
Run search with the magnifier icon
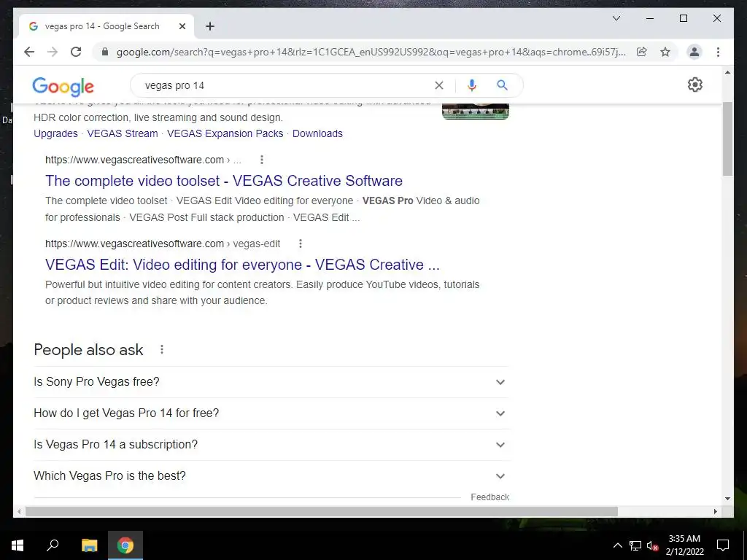click(x=502, y=85)
